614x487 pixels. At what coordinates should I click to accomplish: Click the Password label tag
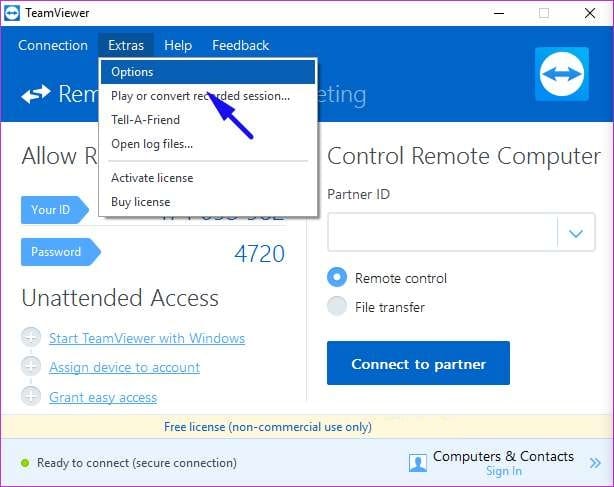(x=61, y=252)
